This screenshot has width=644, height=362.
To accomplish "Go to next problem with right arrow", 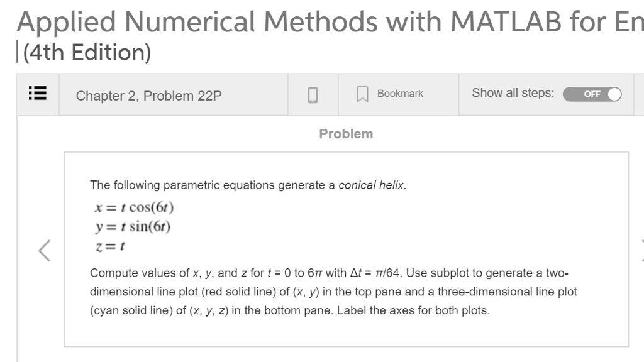I will [x=641, y=250].
